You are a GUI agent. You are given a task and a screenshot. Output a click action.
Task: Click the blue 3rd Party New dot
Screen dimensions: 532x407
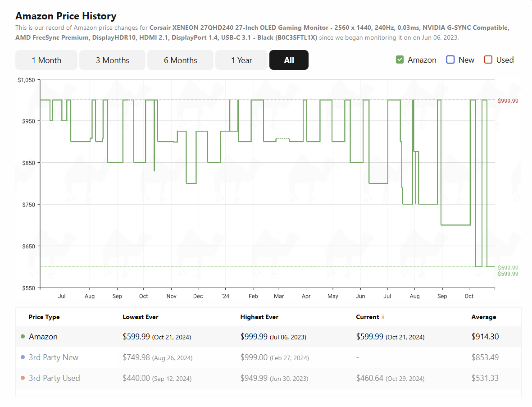(23, 357)
